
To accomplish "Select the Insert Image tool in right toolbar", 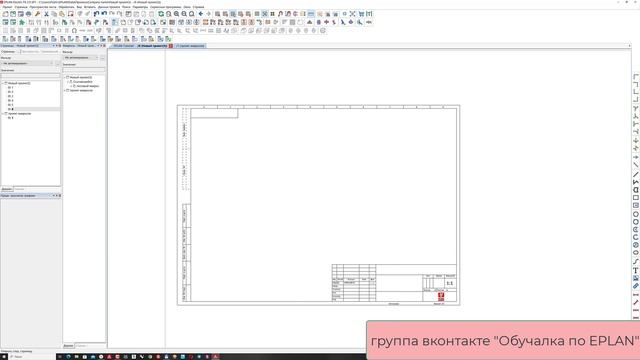I will pyautogui.click(x=636, y=278).
